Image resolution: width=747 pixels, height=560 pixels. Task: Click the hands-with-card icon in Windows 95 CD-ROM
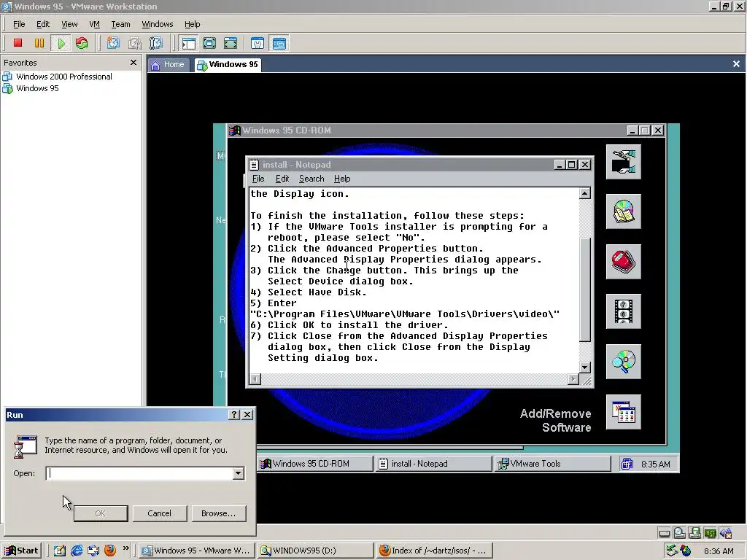(x=623, y=162)
